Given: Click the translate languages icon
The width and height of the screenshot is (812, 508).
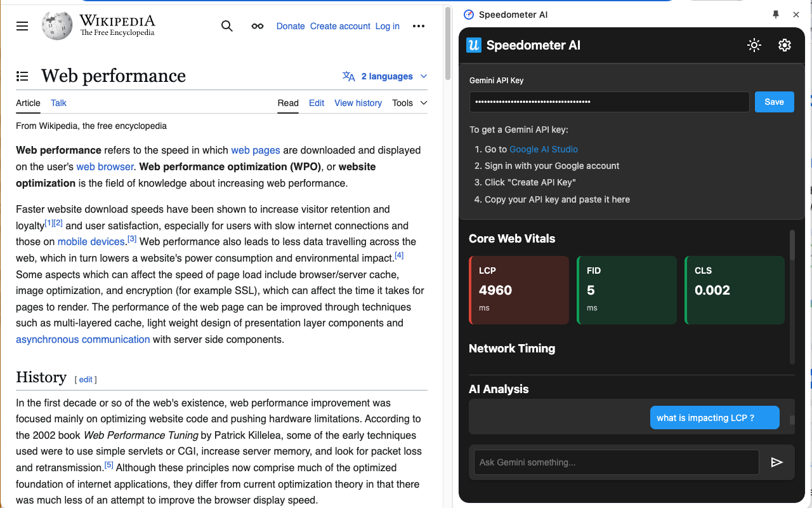Looking at the screenshot, I should [x=349, y=76].
